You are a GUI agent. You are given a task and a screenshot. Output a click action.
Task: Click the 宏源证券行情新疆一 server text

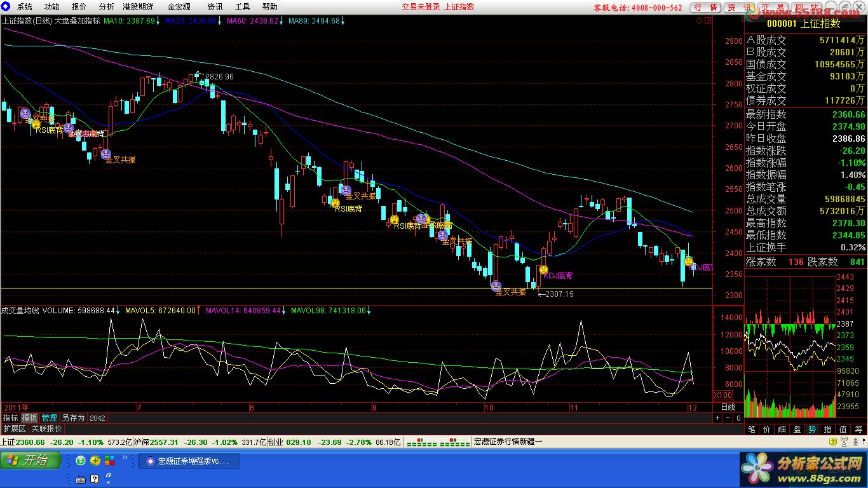pos(508,442)
